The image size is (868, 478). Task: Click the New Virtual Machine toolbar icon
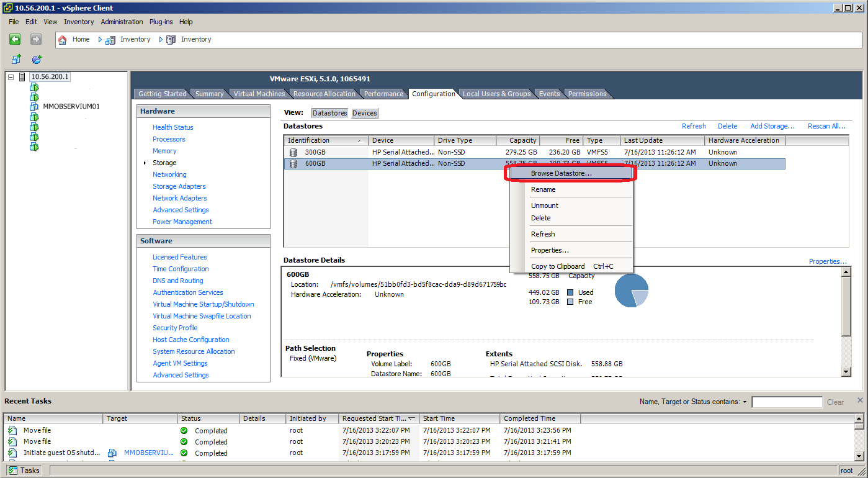17,60
